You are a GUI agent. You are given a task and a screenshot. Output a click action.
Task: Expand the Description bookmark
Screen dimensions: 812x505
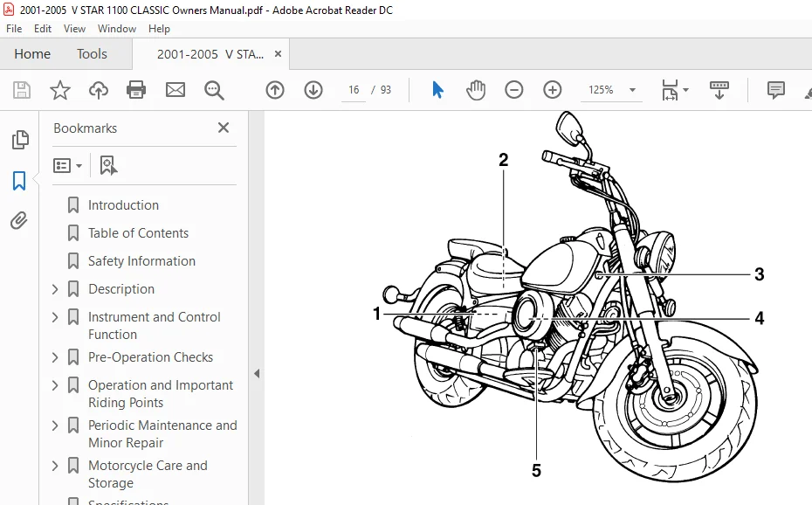pos(55,289)
